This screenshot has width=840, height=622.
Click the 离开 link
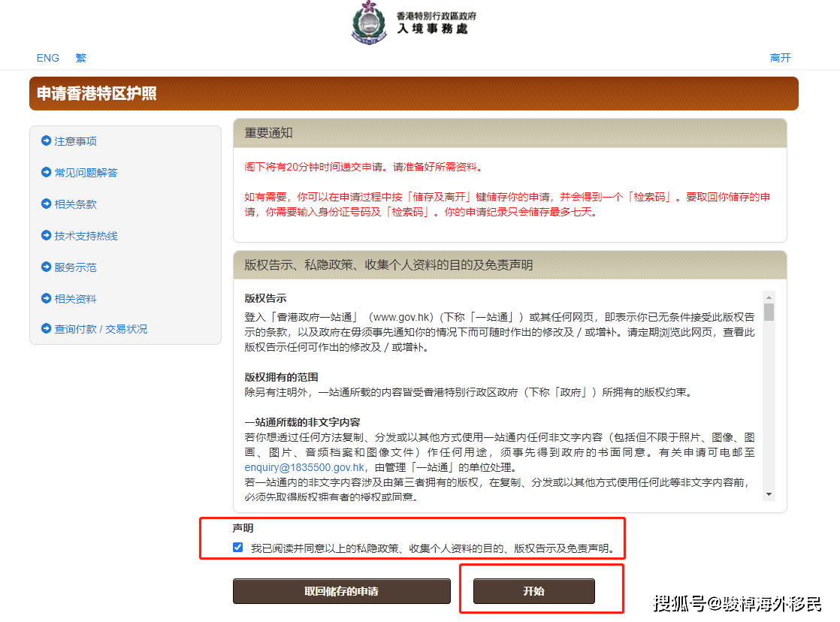click(x=780, y=58)
